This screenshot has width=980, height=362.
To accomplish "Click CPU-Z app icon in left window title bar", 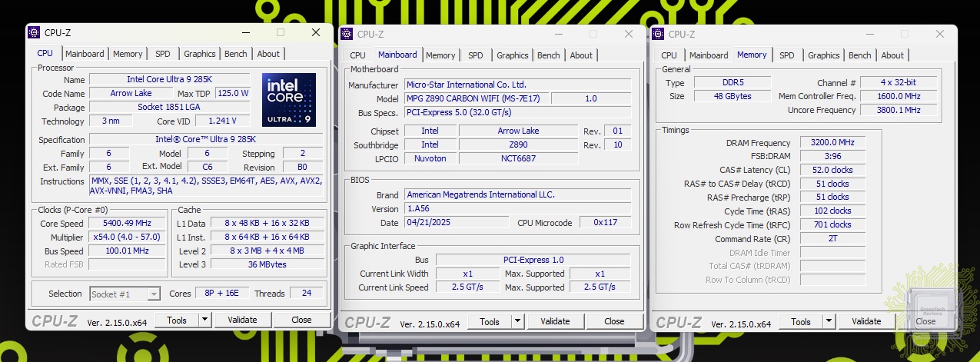I will pos(34,32).
